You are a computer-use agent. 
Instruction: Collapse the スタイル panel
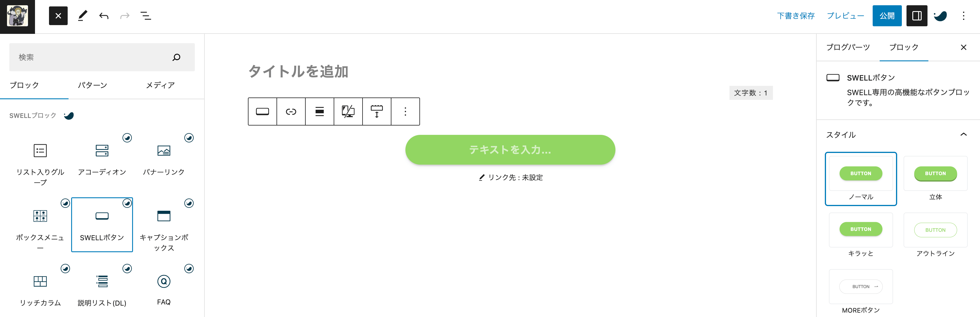pos(963,134)
